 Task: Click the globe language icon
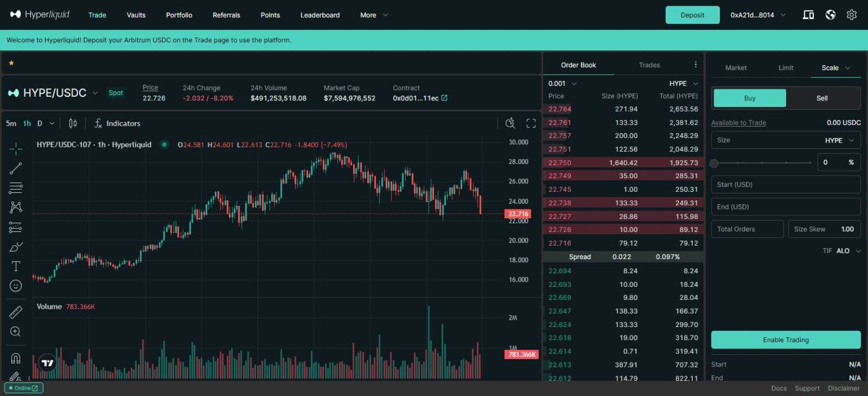click(830, 15)
